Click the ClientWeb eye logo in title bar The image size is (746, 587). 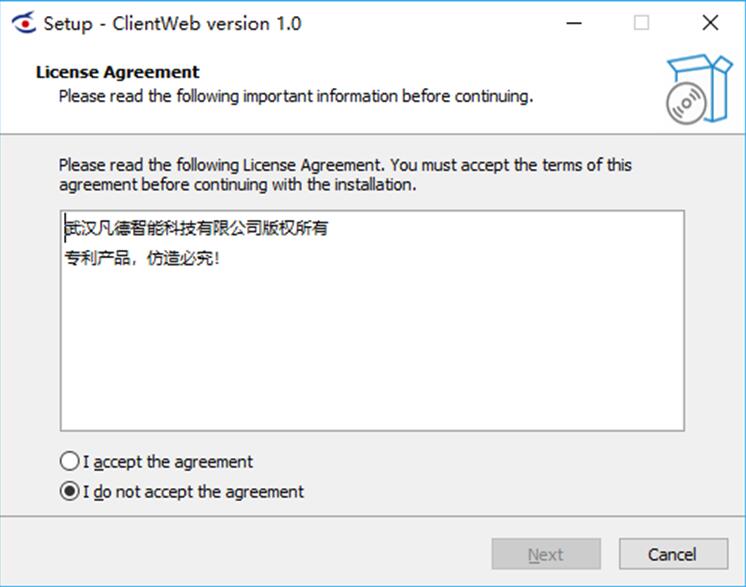point(24,23)
